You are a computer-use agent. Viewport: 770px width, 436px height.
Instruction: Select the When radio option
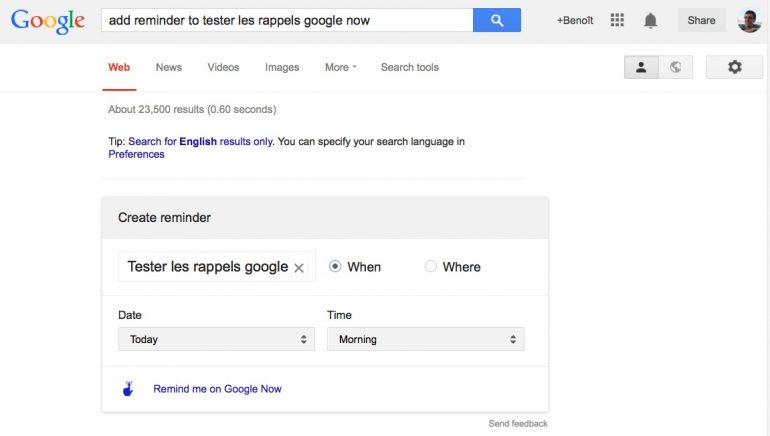coord(335,267)
